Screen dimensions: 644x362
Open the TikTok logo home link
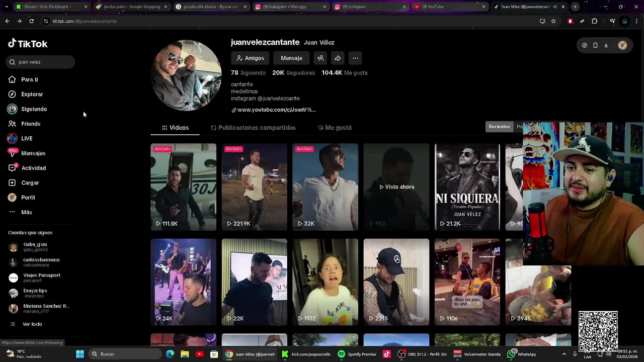click(x=28, y=44)
